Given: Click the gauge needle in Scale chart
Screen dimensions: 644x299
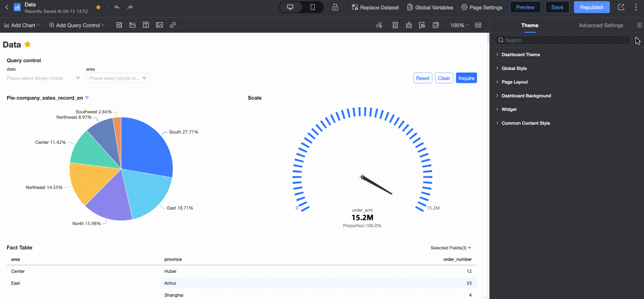Looking at the screenshot, I should click(377, 185).
